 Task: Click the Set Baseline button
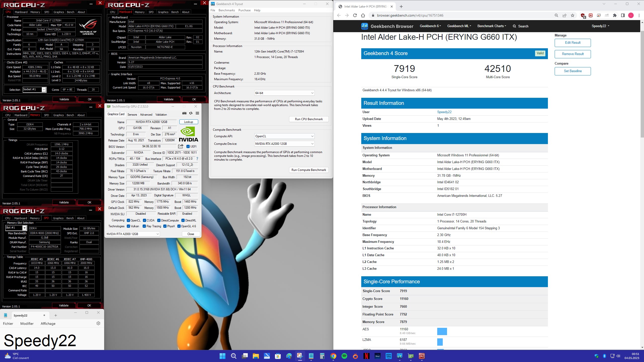573,71
